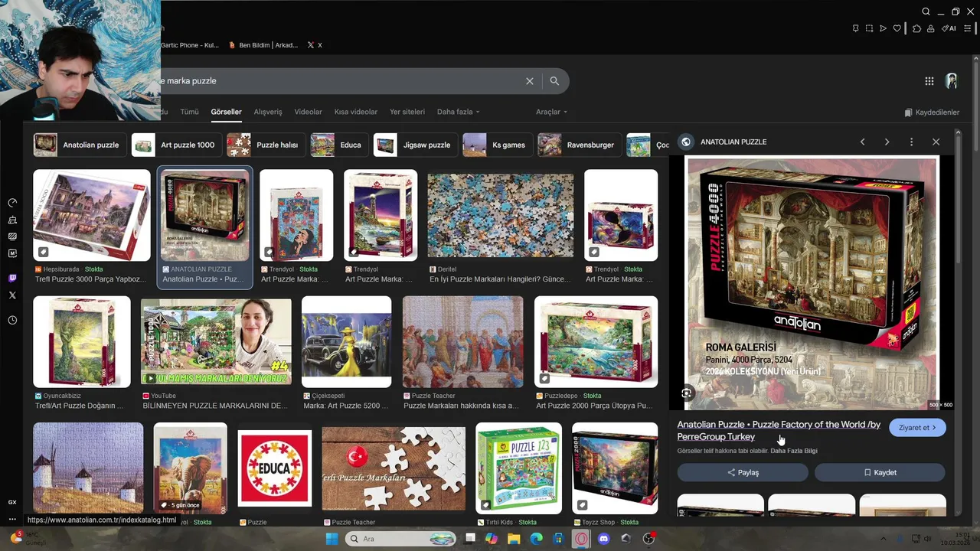Open the extensions cube icon
This screenshot has width=980, height=551.
pyautogui.click(x=916, y=28)
